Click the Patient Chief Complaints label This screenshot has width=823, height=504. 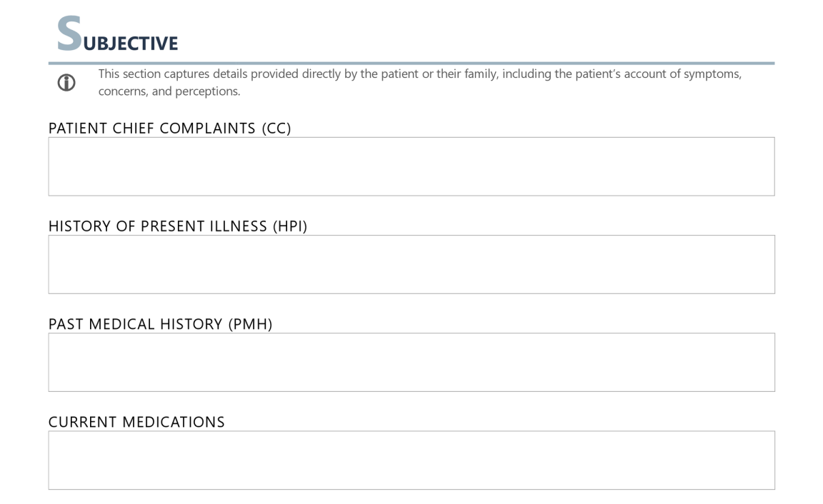151,128
